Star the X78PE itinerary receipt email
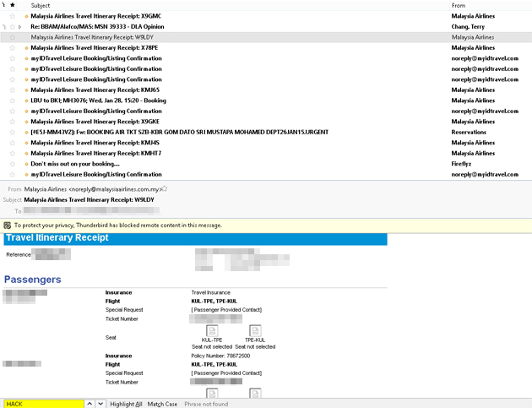Image resolution: width=532 pixels, height=408 pixels. click(13, 48)
